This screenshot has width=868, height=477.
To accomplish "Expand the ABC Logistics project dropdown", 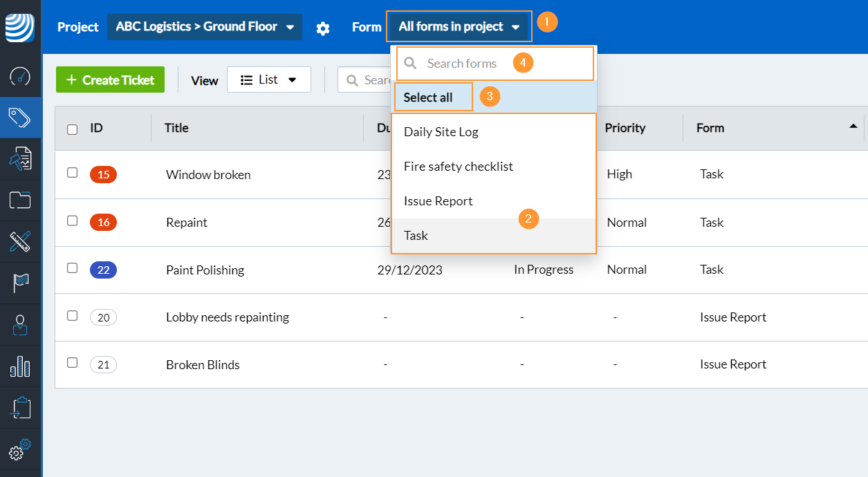I will point(205,27).
